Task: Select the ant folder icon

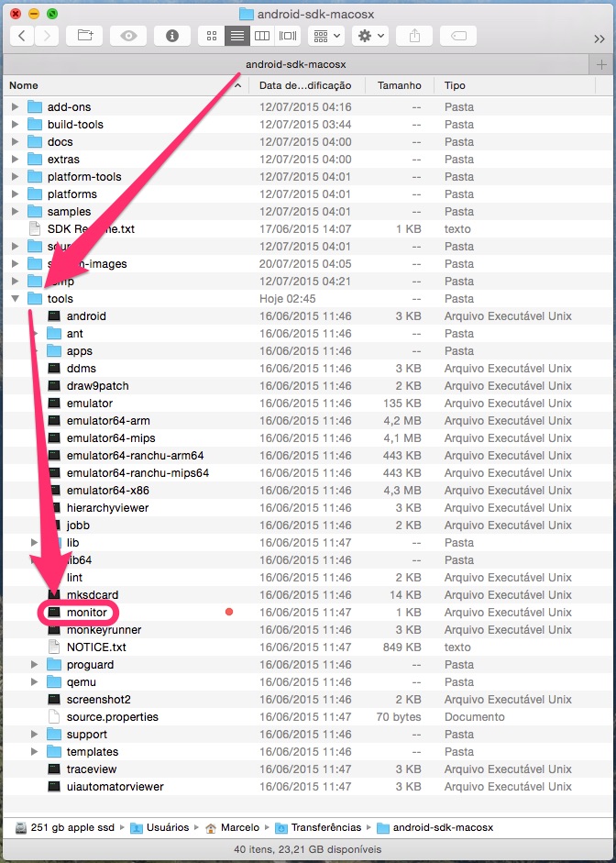Action: [x=54, y=334]
